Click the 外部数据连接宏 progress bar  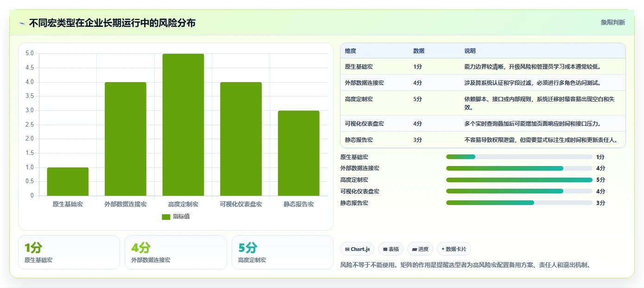click(x=519, y=168)
